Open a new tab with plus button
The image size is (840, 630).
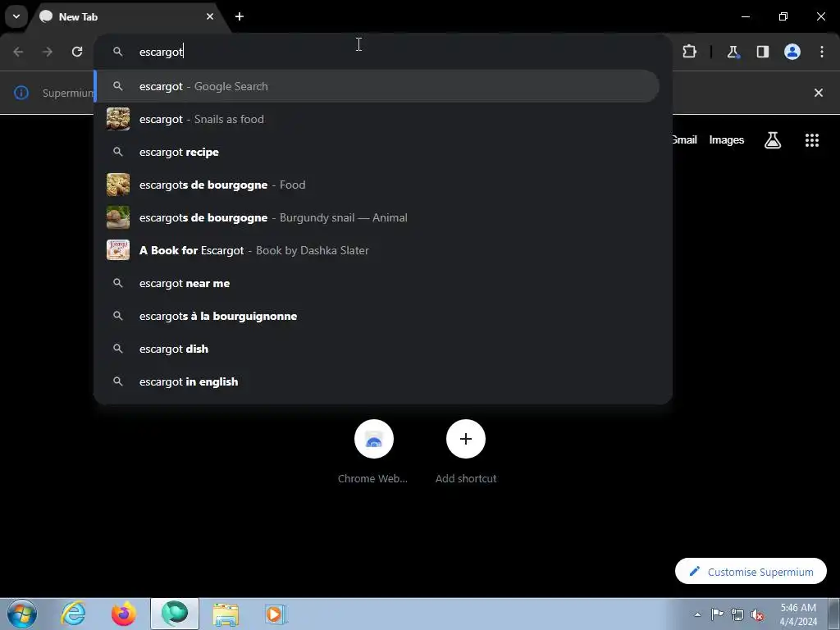pyautogui.click(x=240, y=16)
